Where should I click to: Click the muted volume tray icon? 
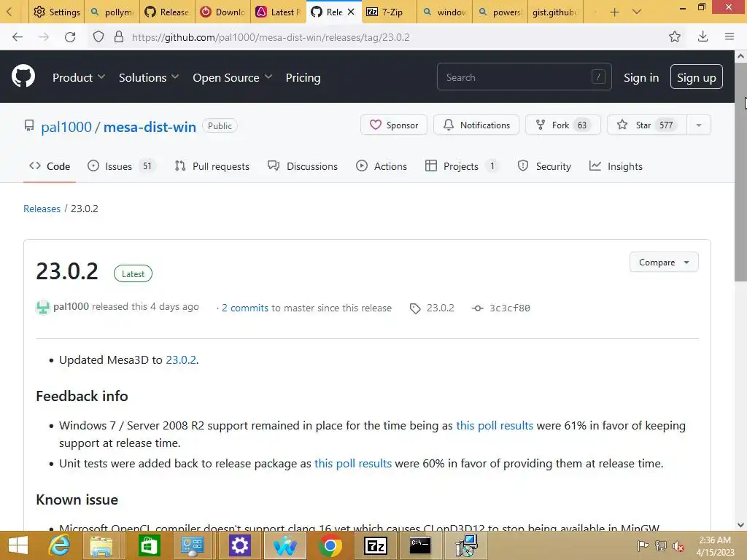[678, 546]
